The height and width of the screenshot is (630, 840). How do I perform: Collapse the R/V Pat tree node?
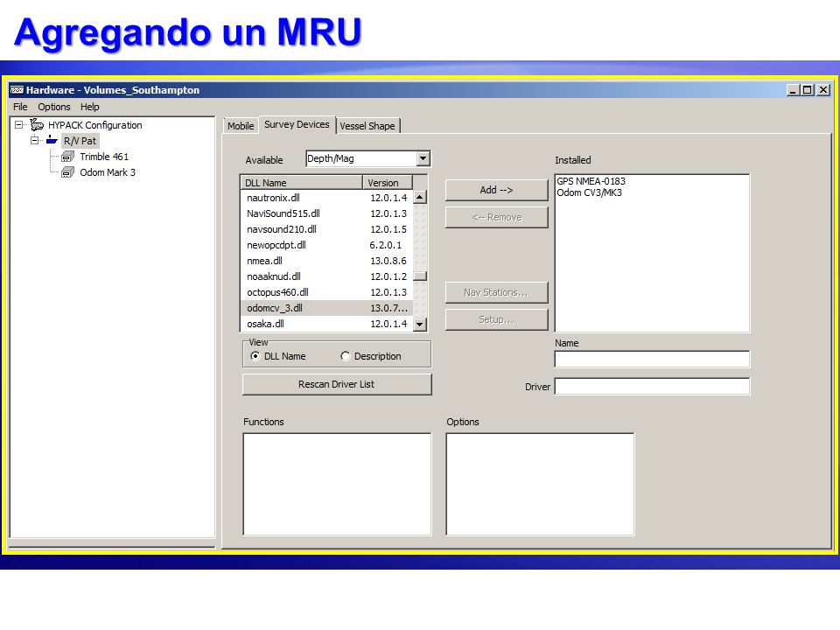[35, 140]
